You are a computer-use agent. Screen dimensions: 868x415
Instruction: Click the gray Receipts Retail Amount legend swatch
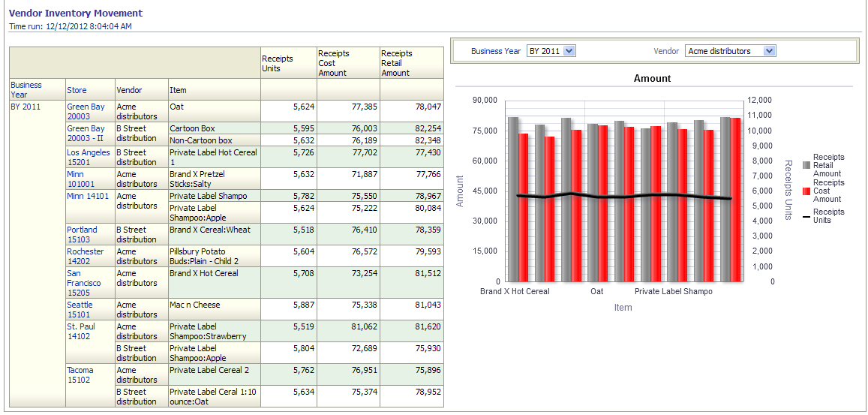806,165
